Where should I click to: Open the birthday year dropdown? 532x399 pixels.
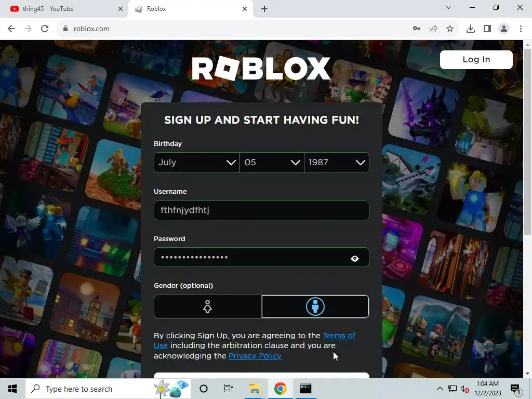[x=337, y=163]
